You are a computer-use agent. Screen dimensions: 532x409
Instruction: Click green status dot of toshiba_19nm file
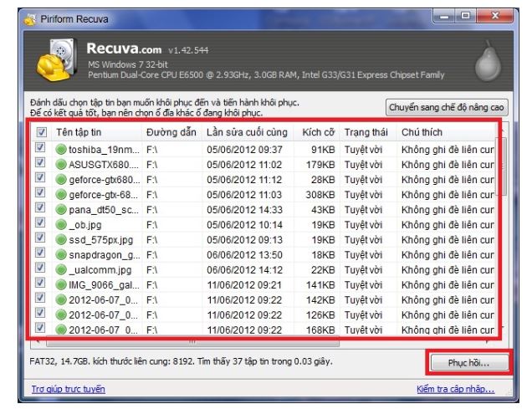[61, 149]
